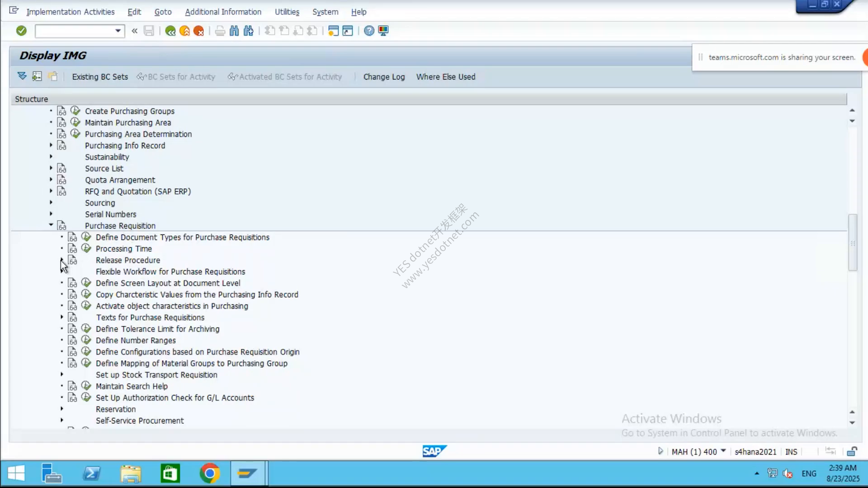This screenshot has width=868, height=488.
Task: Expand the Self-Service Procurement node
Action: 62,420
